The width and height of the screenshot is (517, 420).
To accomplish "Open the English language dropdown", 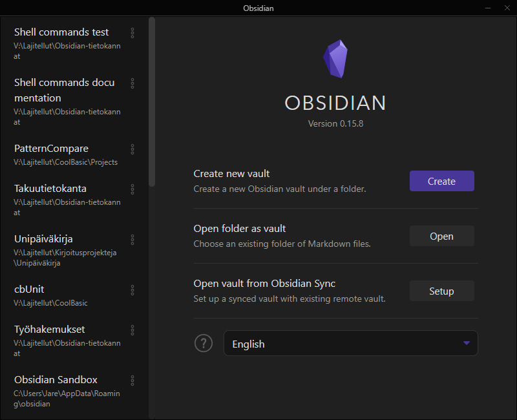I will [x=350, y=343].
